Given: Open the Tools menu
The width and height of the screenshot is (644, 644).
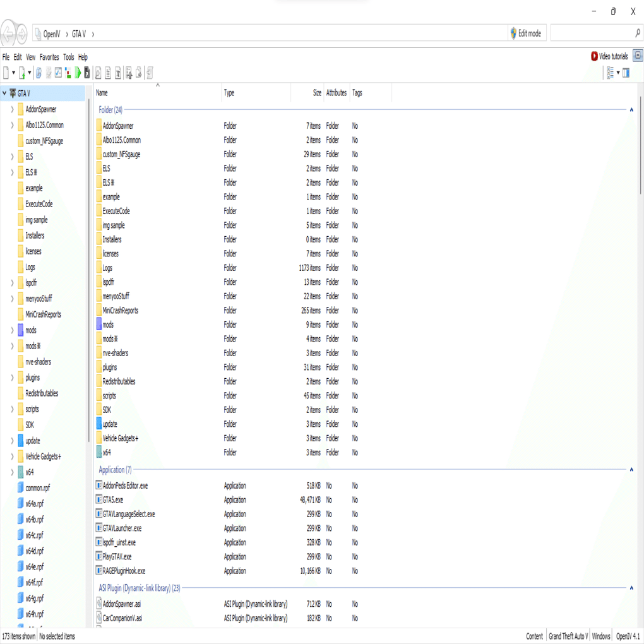Looking at the screenshot, I should [x=69, y=57].
